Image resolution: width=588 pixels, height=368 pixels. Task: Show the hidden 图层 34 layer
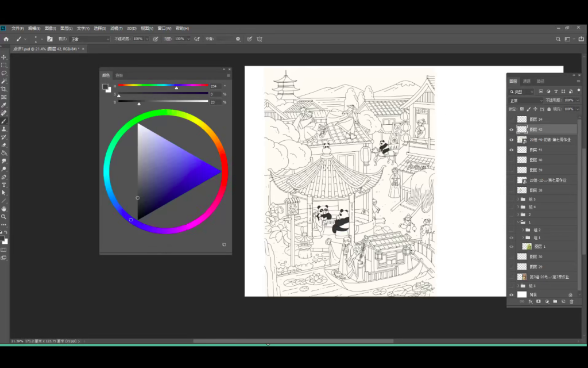[512, 120]
